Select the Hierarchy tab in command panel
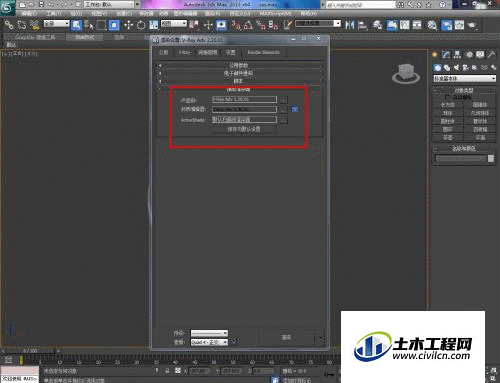This screenshot has height=383, width=500. point(457,55)
